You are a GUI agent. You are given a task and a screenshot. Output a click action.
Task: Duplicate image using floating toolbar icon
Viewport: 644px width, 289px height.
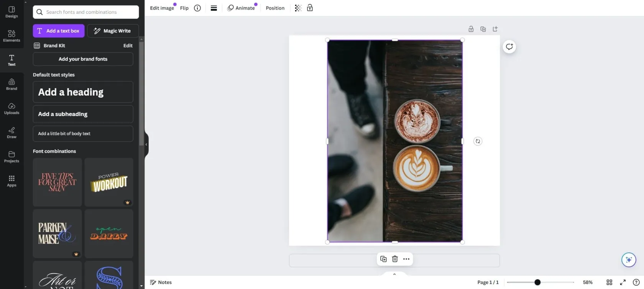coord(383,259)
